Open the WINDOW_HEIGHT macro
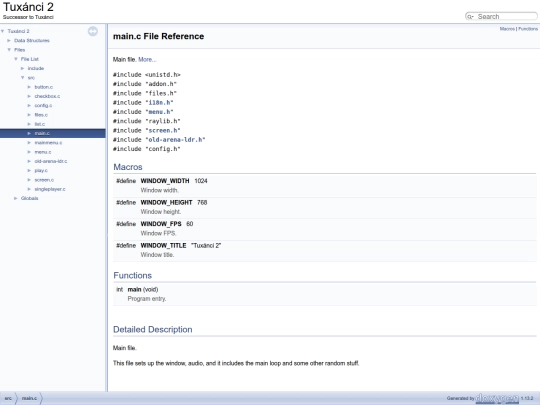Image resolution: width=540 pixels, height=405 pixels. 166,202
